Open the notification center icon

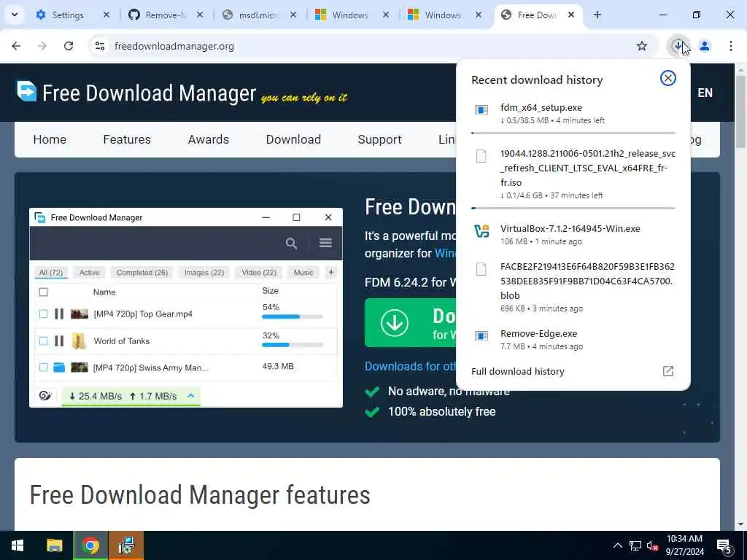click(x=724, y=545)
